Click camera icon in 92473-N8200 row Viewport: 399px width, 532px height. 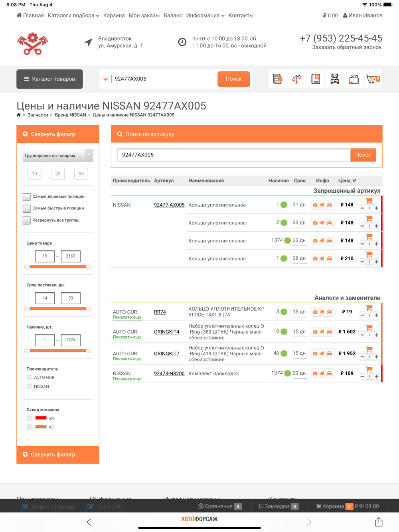(315, 374)
